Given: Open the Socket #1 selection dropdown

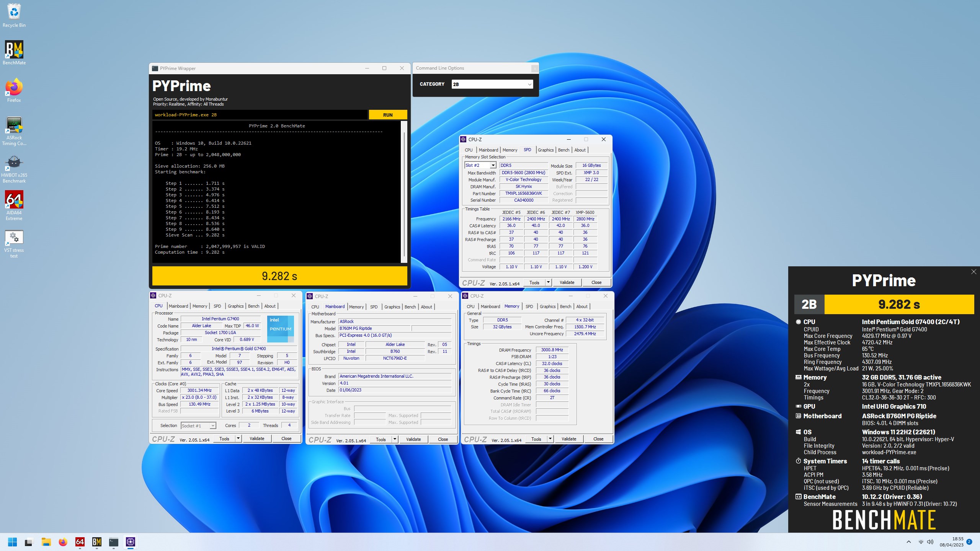Looking at the screenshot, I should pyautogui.click(x=198, y=425).
